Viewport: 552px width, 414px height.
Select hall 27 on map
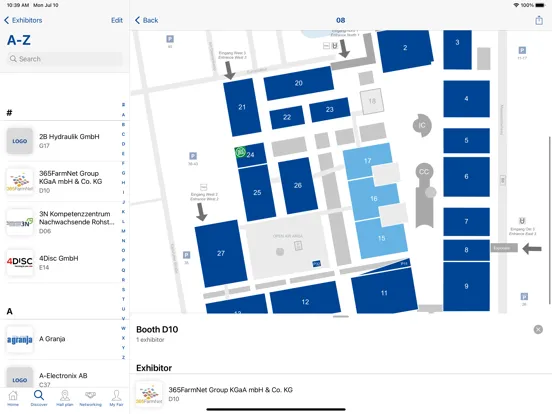(x=221, y=253)
